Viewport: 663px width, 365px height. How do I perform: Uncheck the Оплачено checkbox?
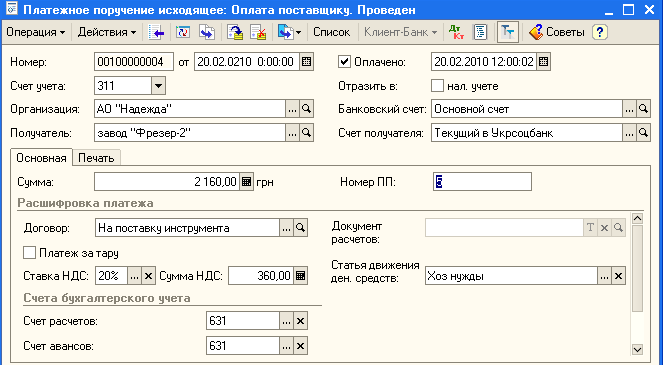pos(344,62)
